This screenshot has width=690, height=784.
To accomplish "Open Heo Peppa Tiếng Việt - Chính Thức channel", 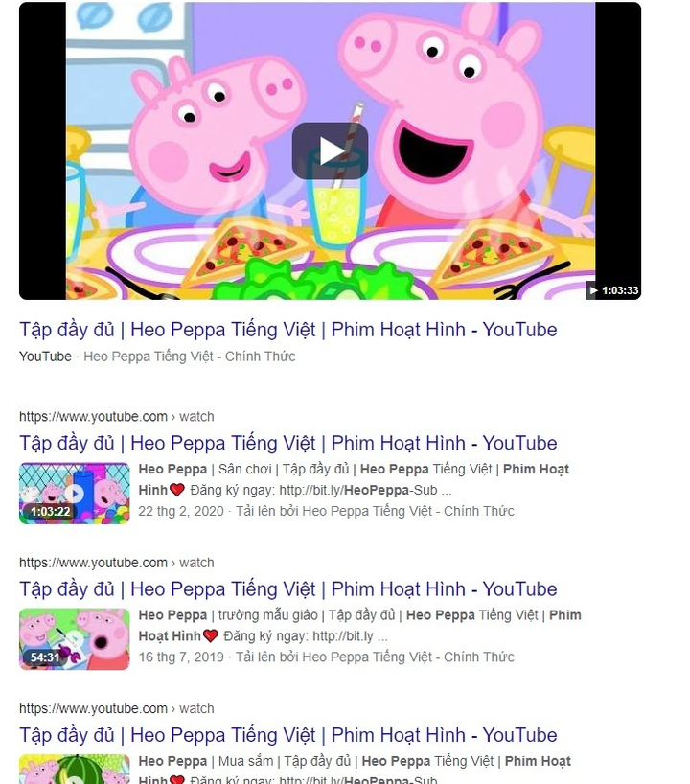I will click(189, 357).
